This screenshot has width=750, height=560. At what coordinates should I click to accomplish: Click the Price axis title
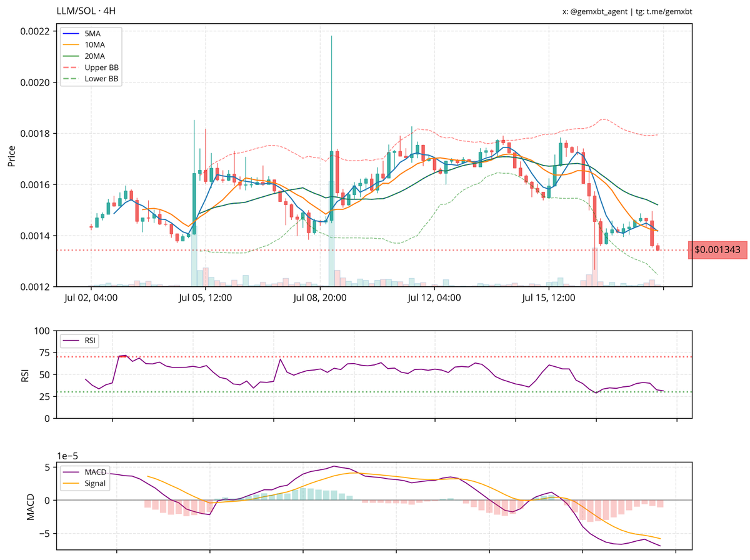point(12,155)
